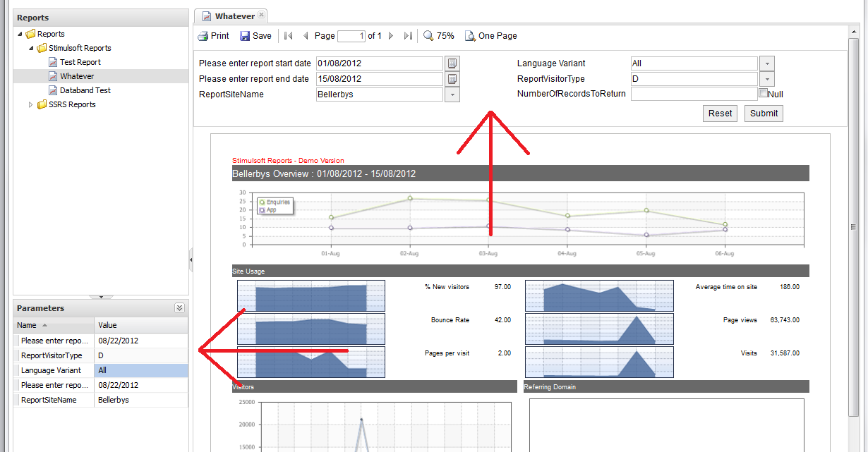Toggle the NumberOfRecordsToReturn Null checkbox

click(x=763, y=92)
